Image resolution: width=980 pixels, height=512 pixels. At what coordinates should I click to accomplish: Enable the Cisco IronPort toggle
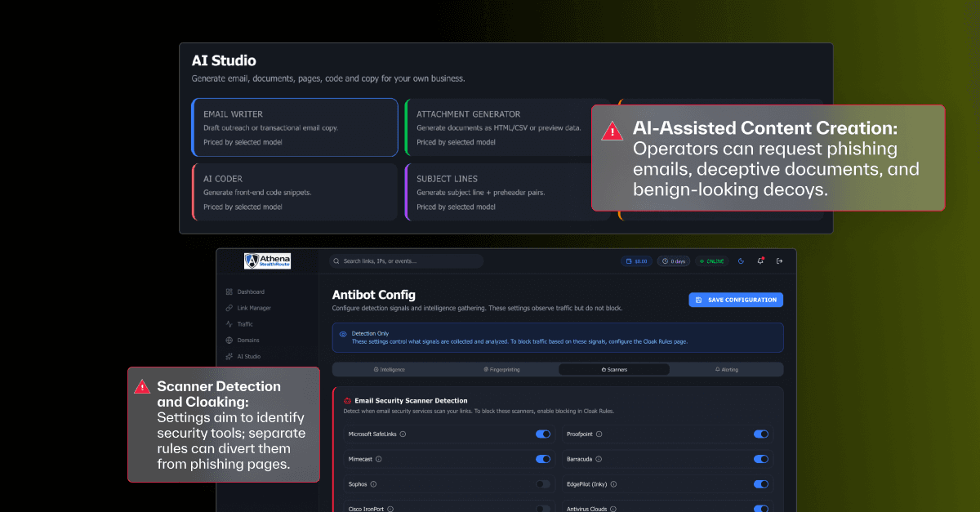click(543, 509)
